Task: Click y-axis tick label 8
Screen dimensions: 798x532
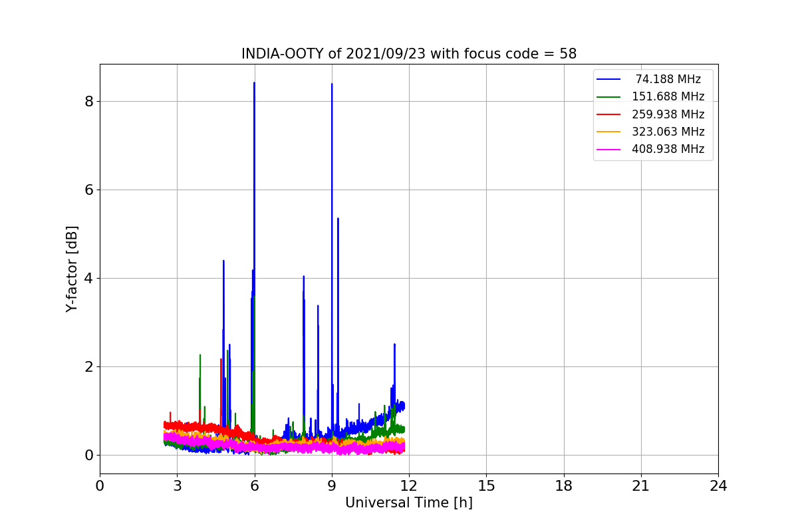Action: pyautogui.click(x=88, y=101)
